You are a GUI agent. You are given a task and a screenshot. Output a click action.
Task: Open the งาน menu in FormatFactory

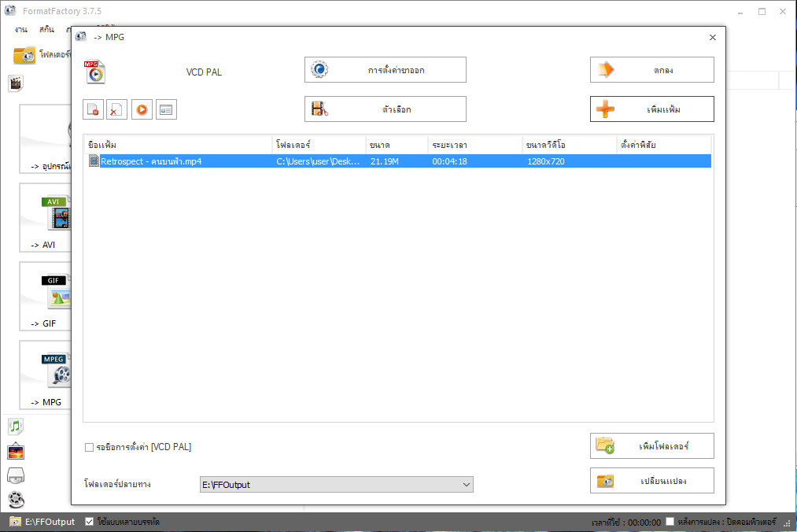click(20, 29)
